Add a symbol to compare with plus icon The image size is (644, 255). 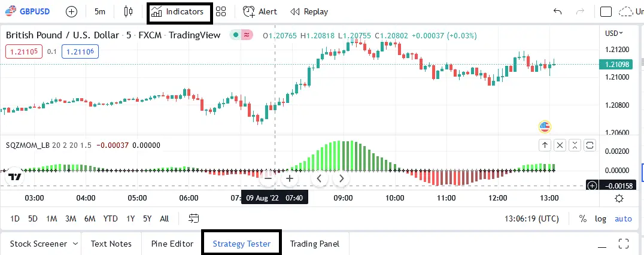click(71, 11)
